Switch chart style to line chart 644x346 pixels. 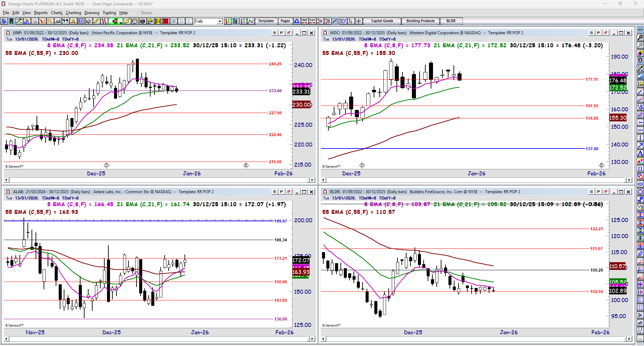tap(251, 21)
